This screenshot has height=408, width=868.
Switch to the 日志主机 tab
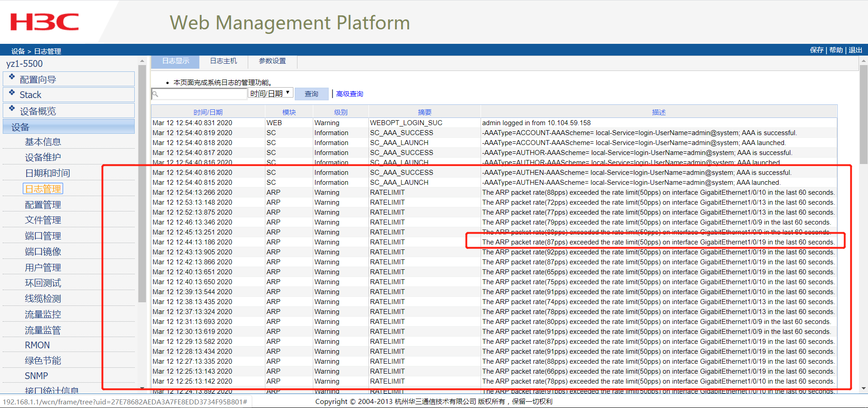tap(223, 61)
